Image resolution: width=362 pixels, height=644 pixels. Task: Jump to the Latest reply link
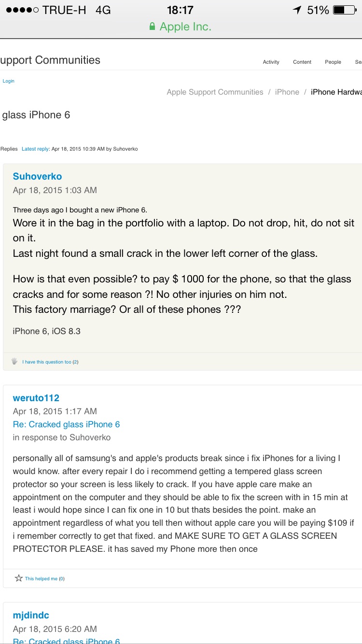[35, 149]
